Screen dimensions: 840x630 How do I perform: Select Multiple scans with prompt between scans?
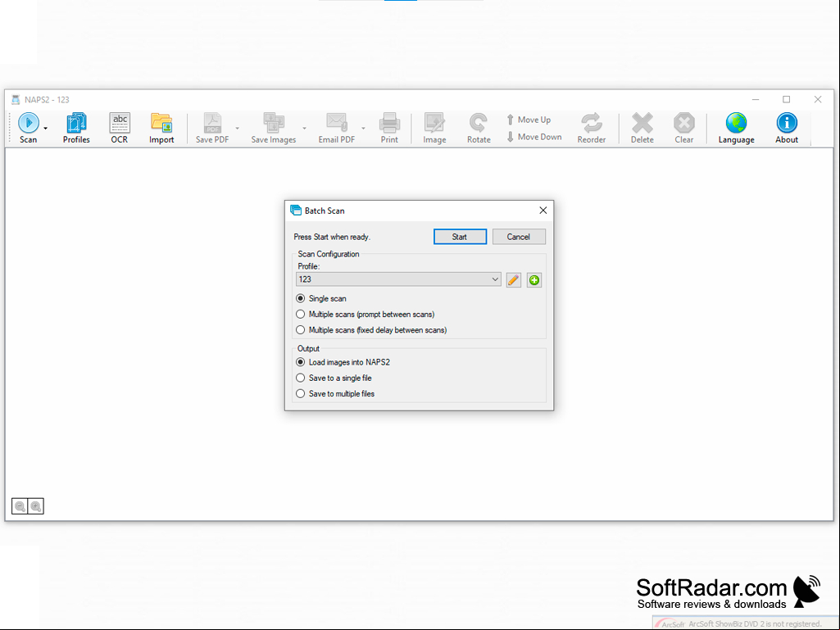tap(366, 314)
